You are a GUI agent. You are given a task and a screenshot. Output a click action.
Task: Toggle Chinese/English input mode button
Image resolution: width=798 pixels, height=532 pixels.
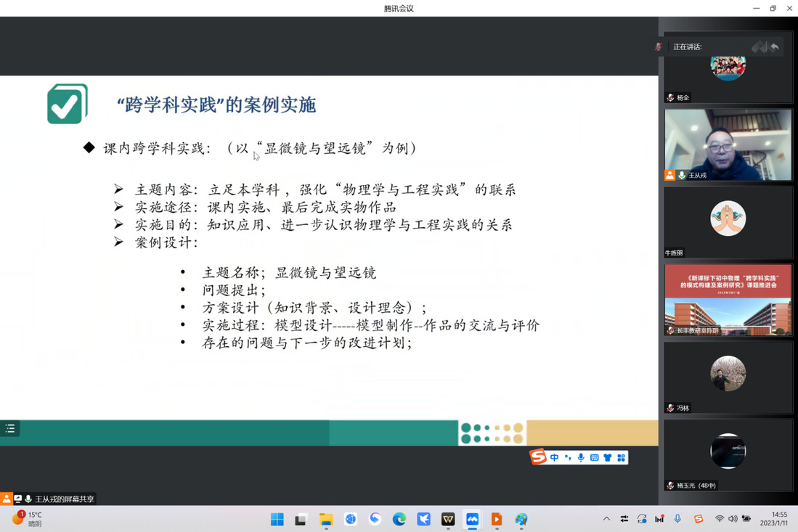click(x=554, y=458)
